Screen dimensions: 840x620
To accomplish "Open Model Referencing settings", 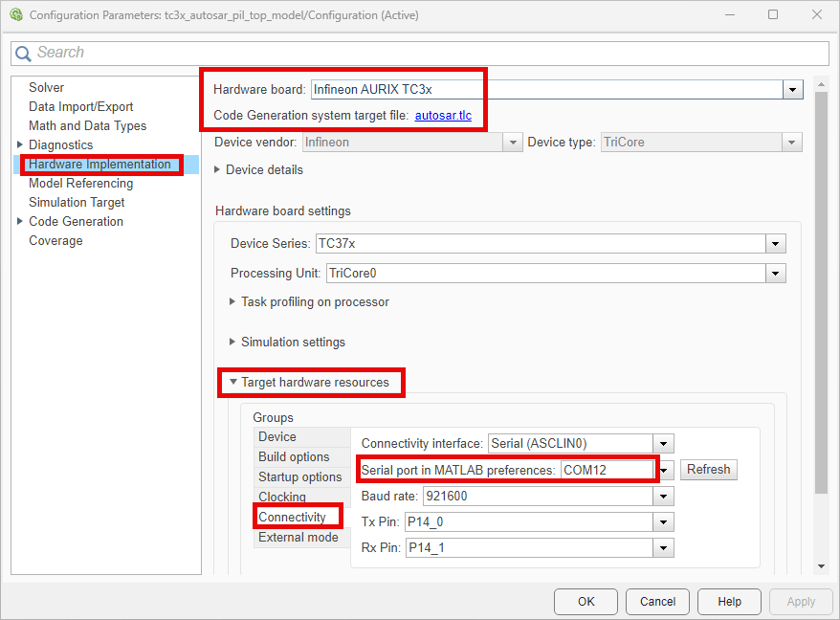I will pos(81,184).
